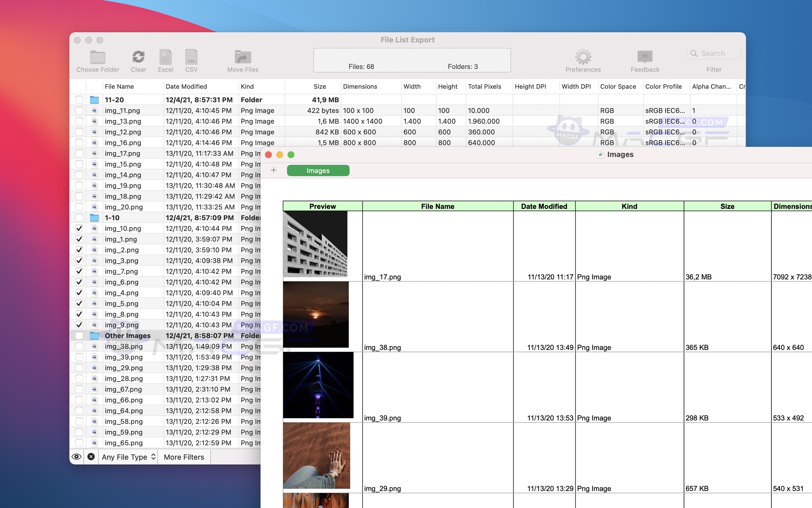Click the Png file icon next to img_1.png
Screen dimensions: 812x508
[x=94, y=239]
